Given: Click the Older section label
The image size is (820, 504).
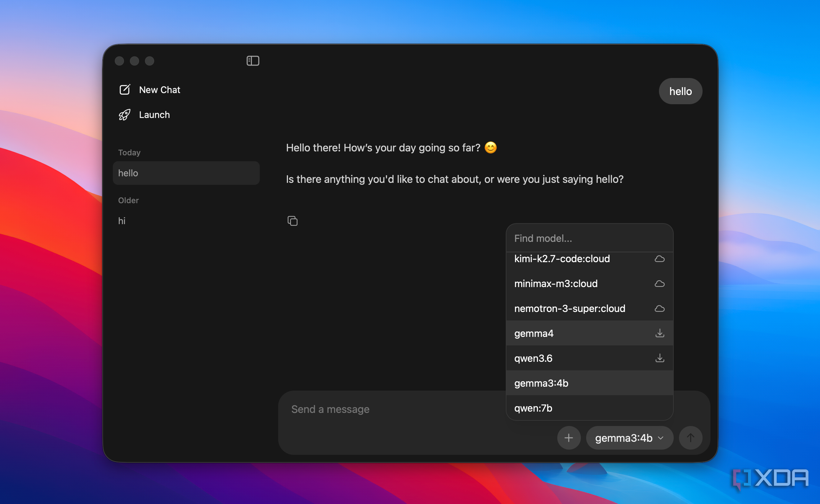Looking at the screenshot, I should pos(129,200).
